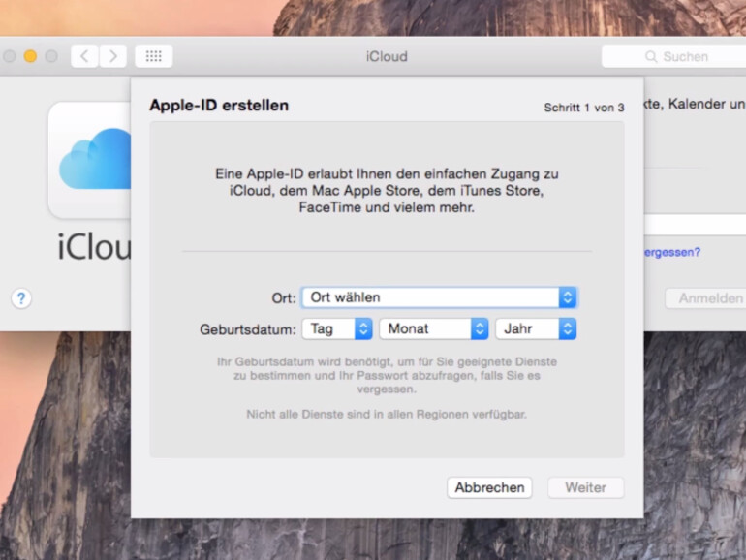746x560 pixels.
Task: Click the 'Ort:' label
Action: pos(284,298)
